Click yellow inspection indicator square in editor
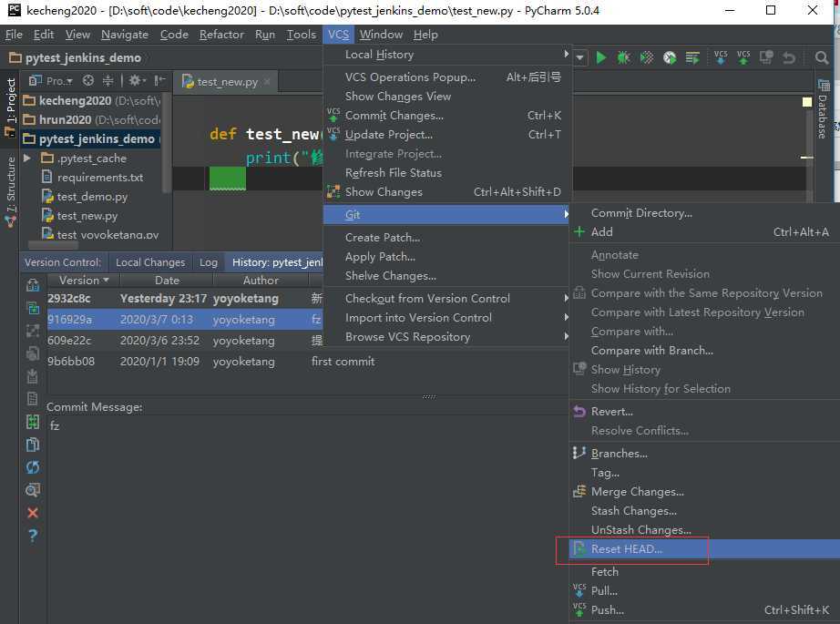Viewport: 840px width, 624px height. pos(807,102)
